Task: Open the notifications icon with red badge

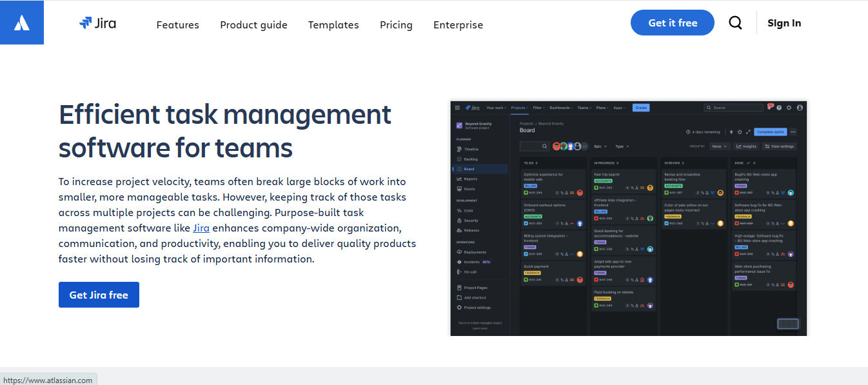Action: (x=769, y=107)
